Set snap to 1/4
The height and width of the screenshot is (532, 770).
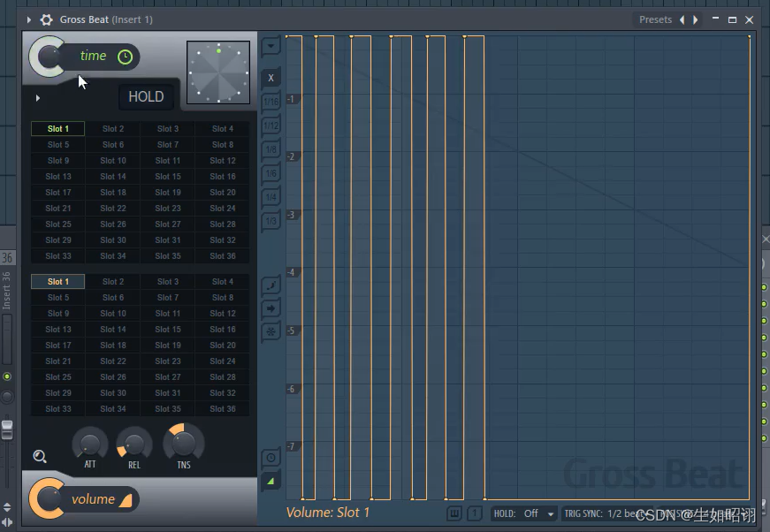tap(271, 197)
